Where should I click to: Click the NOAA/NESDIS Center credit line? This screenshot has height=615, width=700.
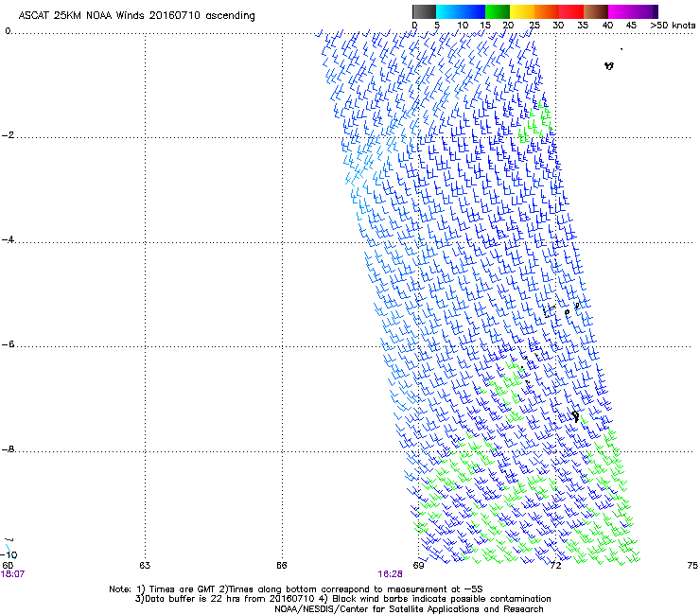pos(409,609)
